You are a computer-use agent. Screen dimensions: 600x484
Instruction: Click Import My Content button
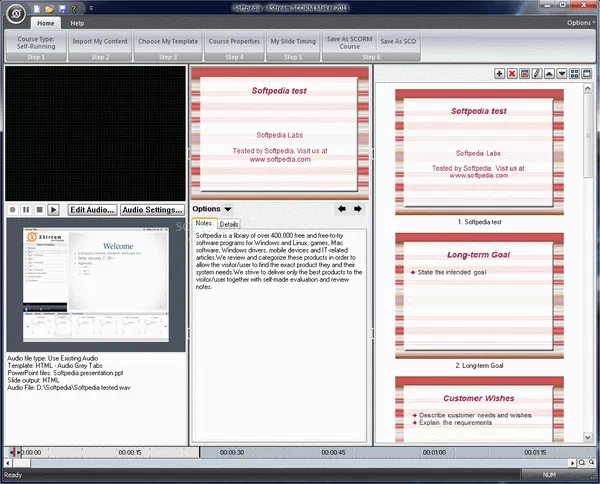click(100, 41)
